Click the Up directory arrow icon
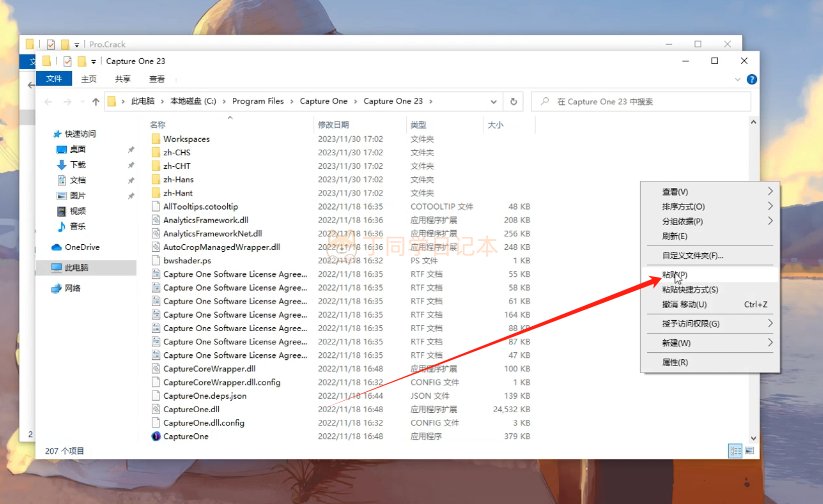823x504 pixels. pos(96,101)
